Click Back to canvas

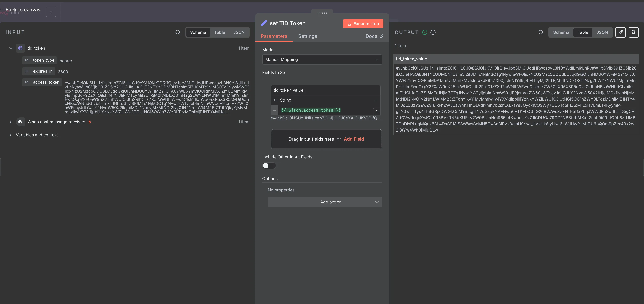click(x=23, y=10)
